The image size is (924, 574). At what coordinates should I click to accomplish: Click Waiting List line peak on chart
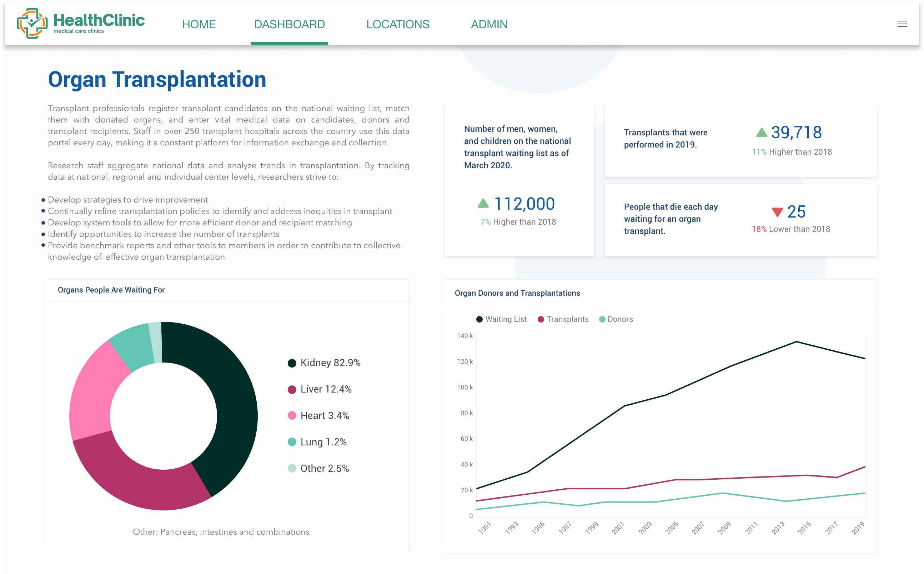[796, 342]
